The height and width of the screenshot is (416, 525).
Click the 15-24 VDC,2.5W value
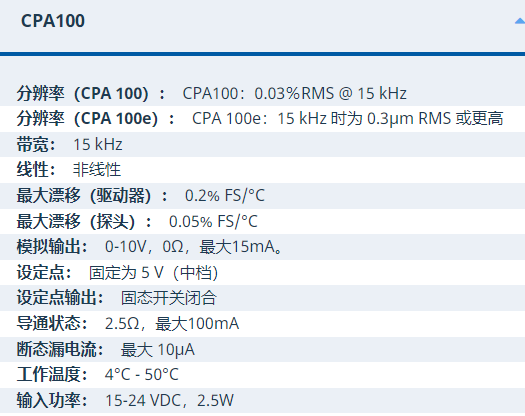[x=169, y=401]
